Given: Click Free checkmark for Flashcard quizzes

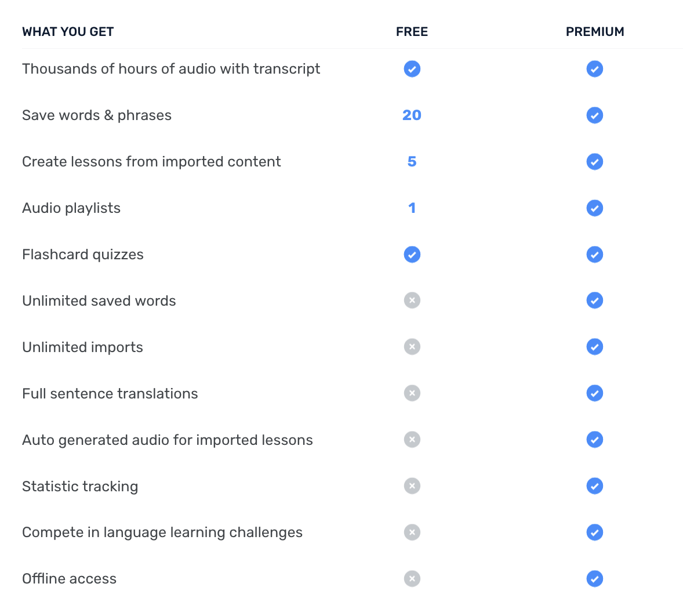Looking at the screenshot, I should coord(412,255).
